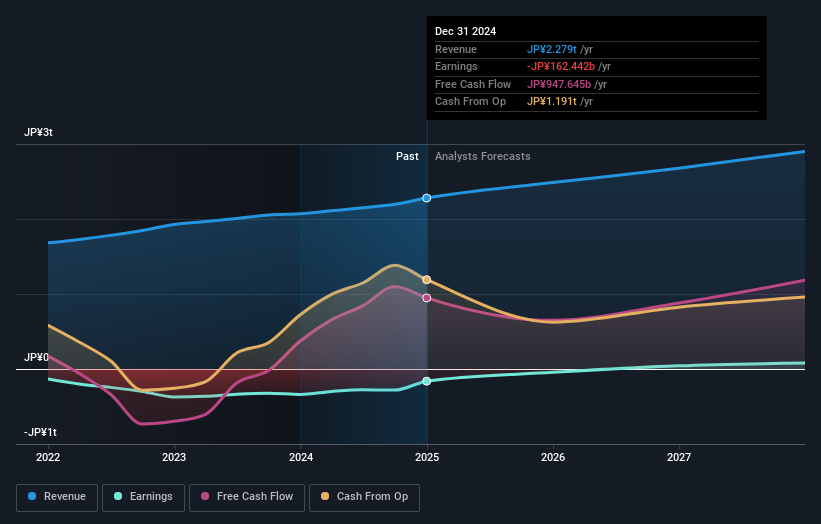Click the 'Free Cash Flow' row label in tooltip
The height and width of the screenshot is (524, 821).
coord(473,84)
